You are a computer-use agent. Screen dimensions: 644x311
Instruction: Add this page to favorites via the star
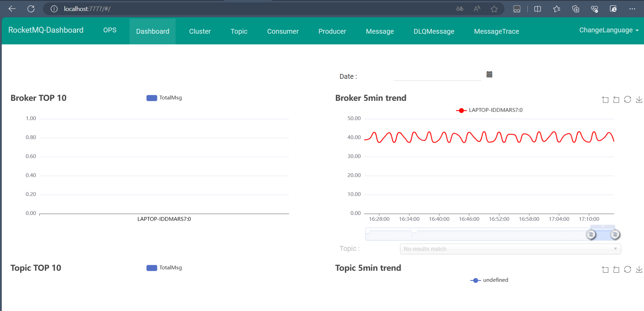[x=494, y=9]
